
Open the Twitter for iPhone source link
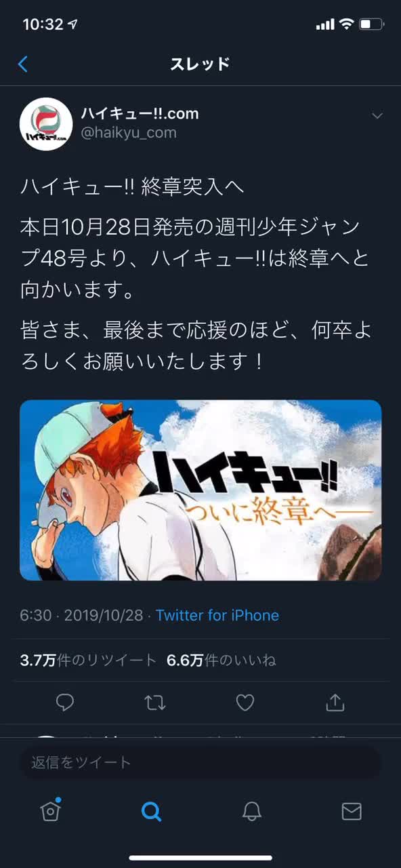[x=217, y=615]
